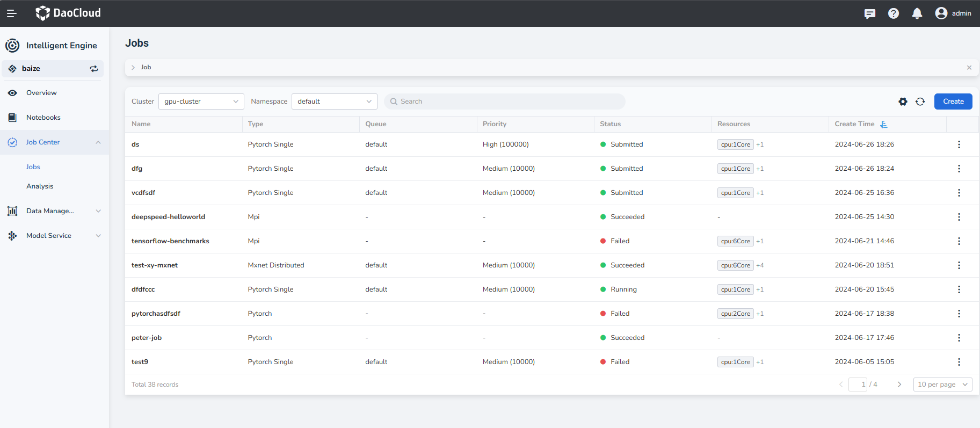Viewport: 980px width, 428px height.
Task: Click the table settings gear icon
Action: [903, 101]
